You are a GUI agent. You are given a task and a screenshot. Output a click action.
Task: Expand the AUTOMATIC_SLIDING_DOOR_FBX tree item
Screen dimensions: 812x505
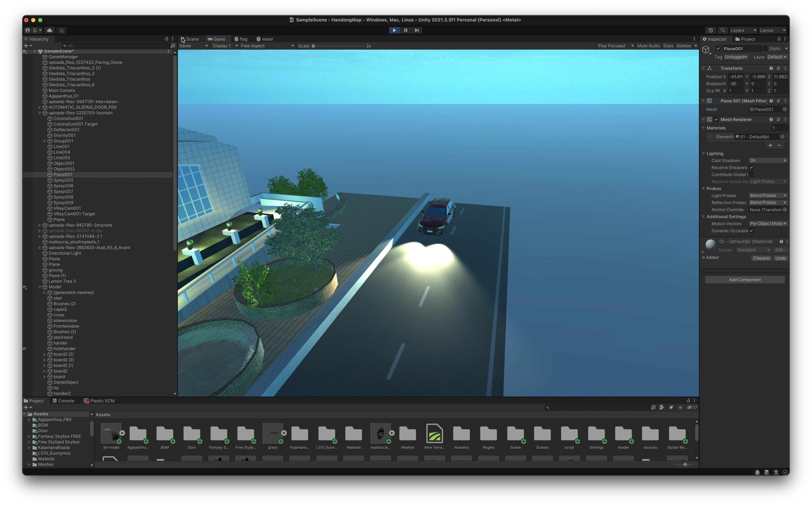40,107
